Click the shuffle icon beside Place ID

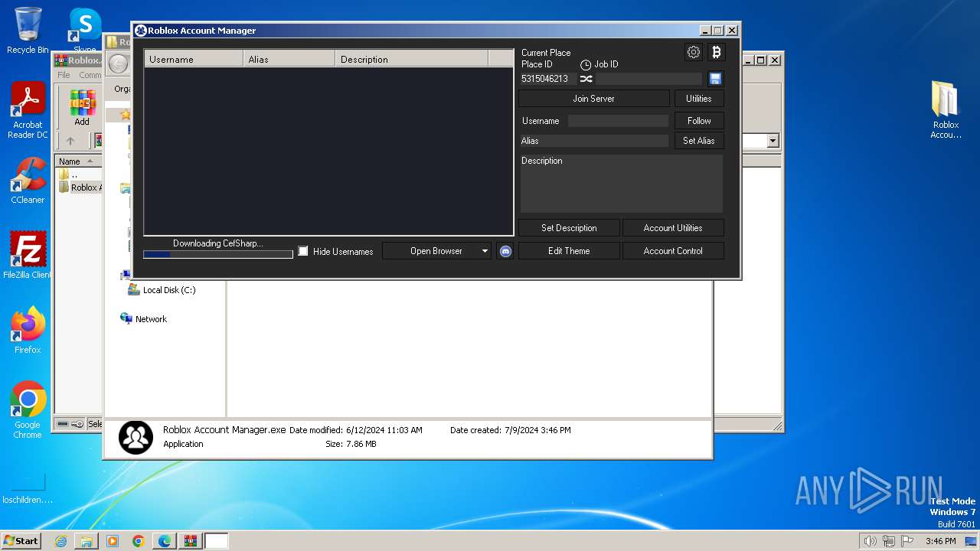click(x=586, y=79)
